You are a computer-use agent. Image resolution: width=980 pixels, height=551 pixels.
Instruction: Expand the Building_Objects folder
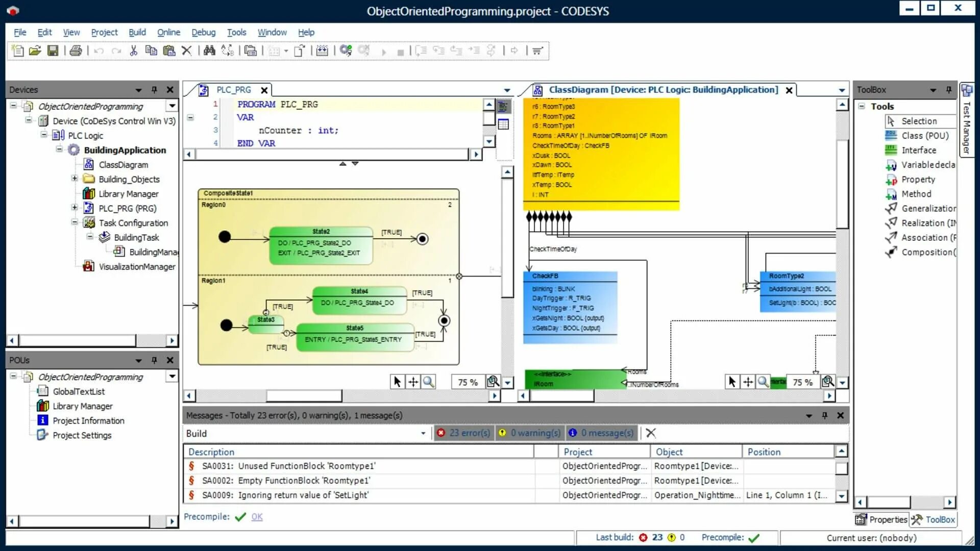click(x=75, y=179)
